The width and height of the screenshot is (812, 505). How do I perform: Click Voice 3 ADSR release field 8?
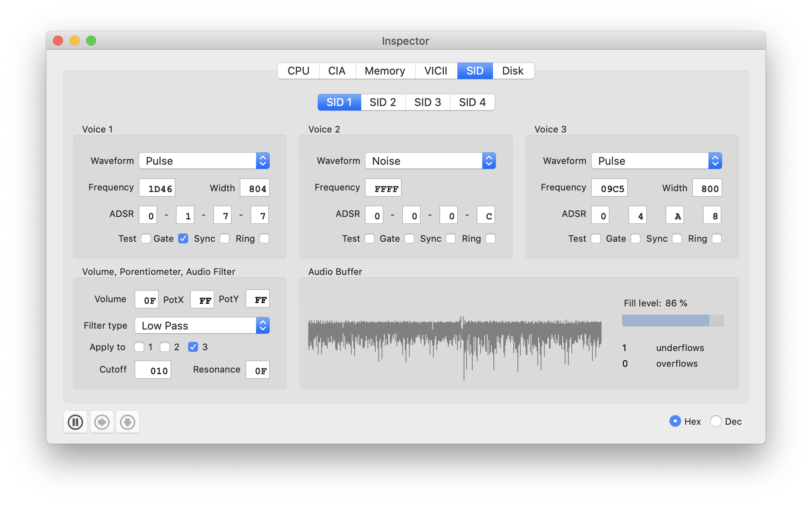[x=712, y=215]
